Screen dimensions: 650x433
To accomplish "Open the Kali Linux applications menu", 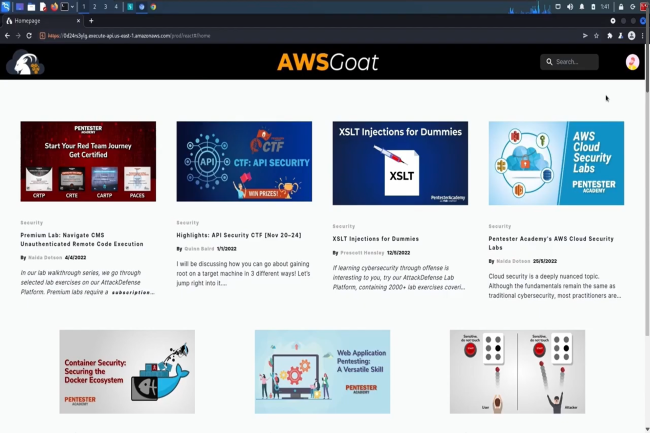I will click(x=5, y=7).
